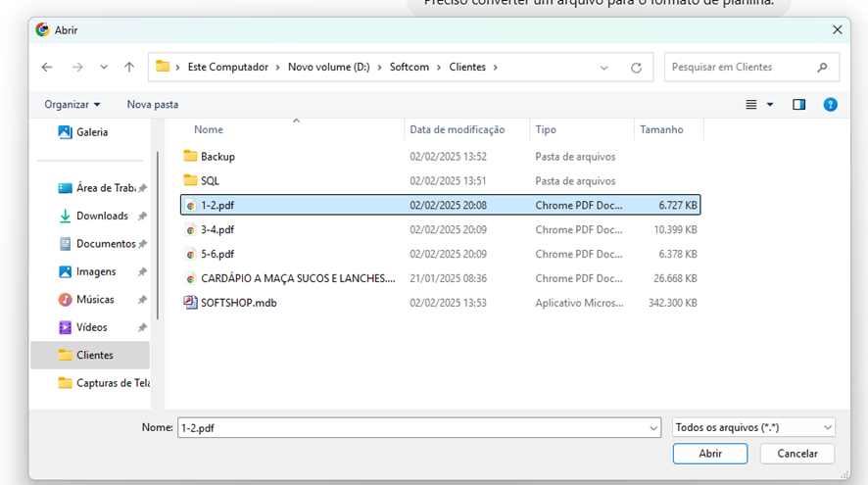Select the SOFTSHOP.mdb file
Viewport: 868px width, 485px height.
(x=238, y=303)
